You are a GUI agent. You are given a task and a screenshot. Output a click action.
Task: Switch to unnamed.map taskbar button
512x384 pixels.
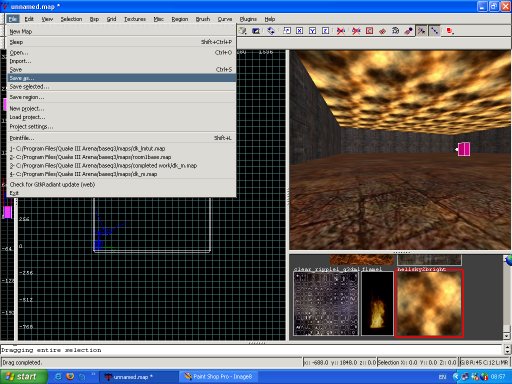click(x=138, y=377)
